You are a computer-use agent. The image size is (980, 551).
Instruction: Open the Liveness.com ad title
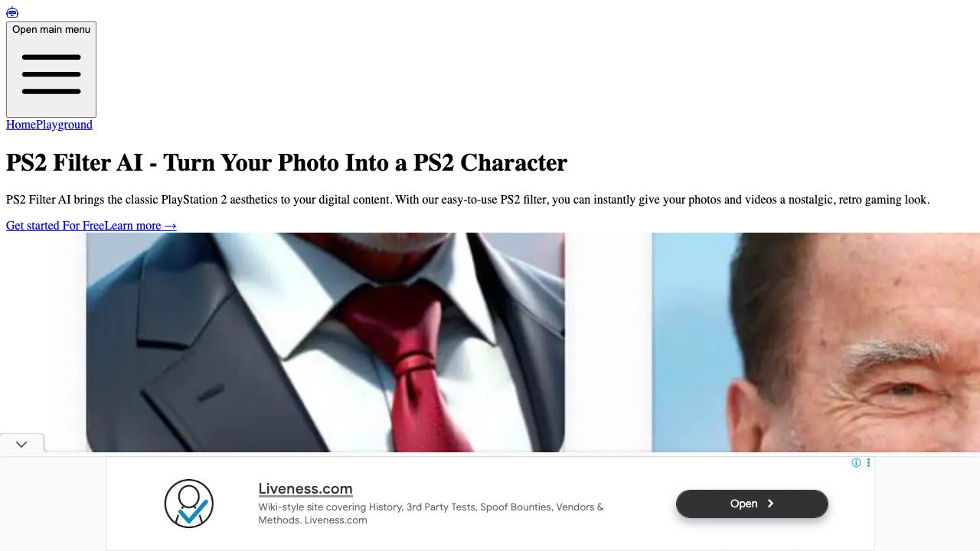[x=305, y=488]
